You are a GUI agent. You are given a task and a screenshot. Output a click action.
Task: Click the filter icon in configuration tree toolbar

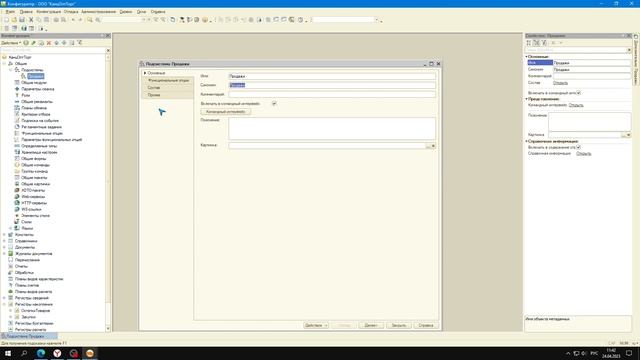coord(80,43)
